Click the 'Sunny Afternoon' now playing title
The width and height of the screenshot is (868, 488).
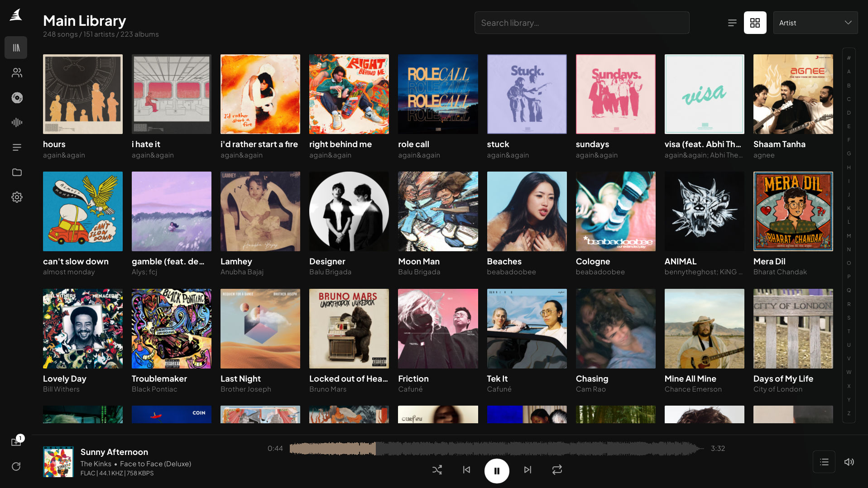[114, 452]
